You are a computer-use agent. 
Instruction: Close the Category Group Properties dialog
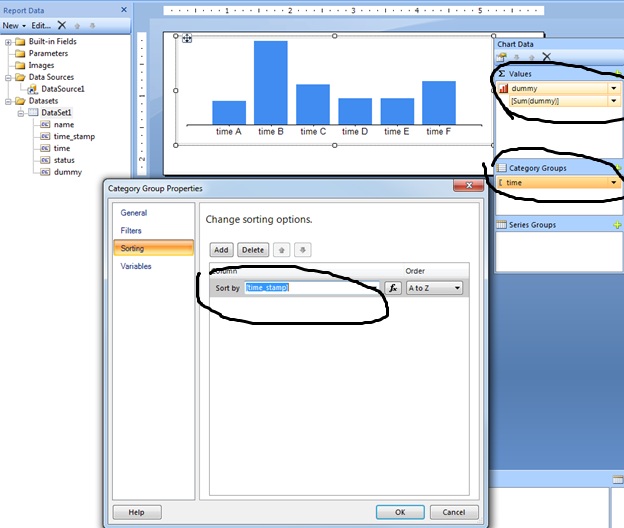[468, 185]
